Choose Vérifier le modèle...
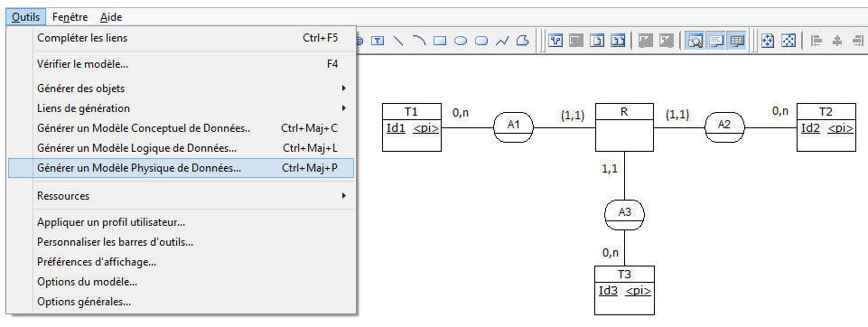 pyautogui.click(x=181, y=64)
